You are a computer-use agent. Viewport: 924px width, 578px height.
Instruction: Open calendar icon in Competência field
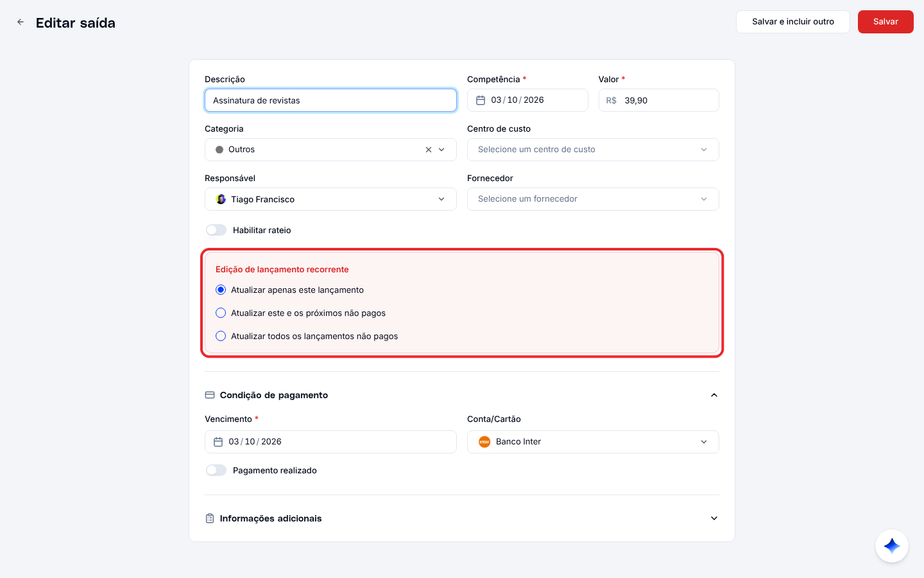click(481, 100)
